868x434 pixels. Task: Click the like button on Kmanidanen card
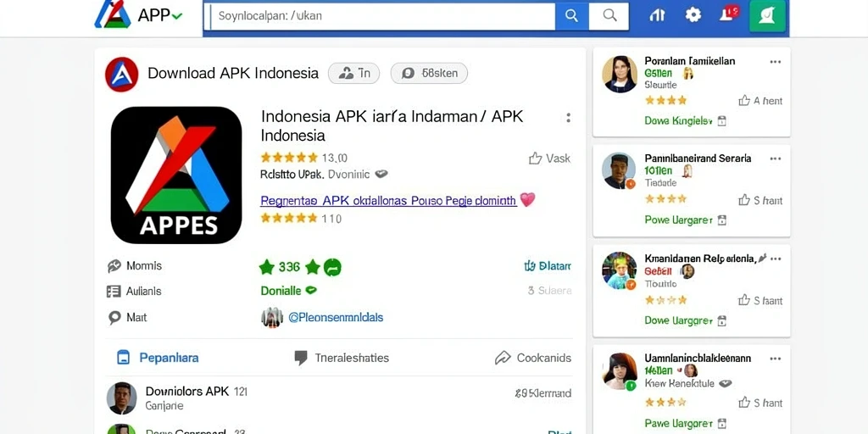tap(760, 301)
